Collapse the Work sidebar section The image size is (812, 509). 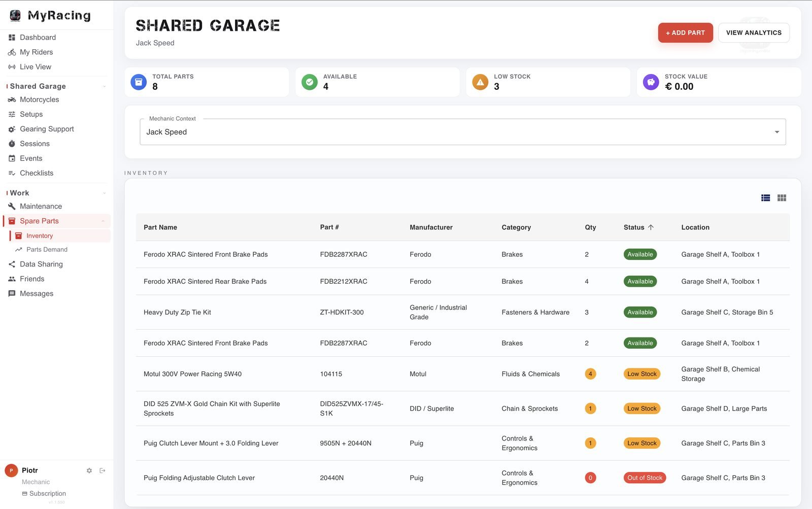pos(104,193)
